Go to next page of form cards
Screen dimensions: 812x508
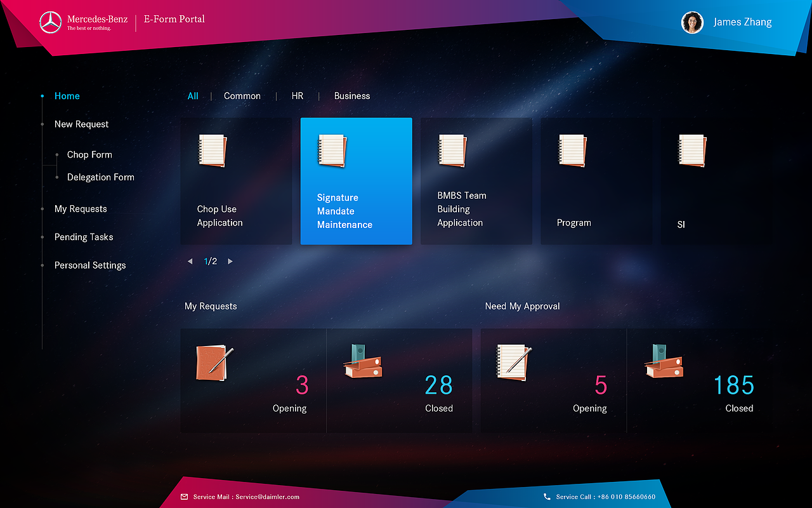[x=230, y=262]
